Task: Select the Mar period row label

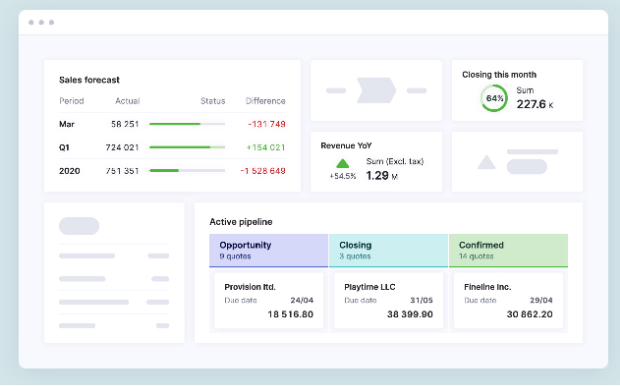Action: (67, 124)
